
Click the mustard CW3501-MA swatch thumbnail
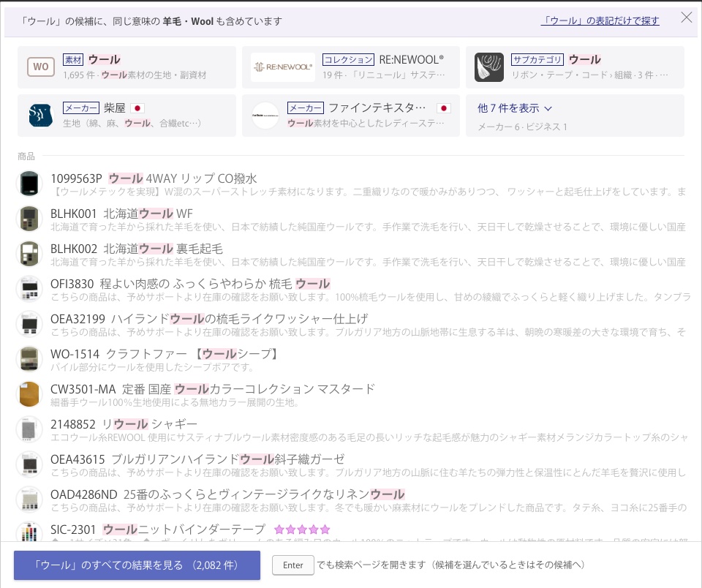coord(29,394)
